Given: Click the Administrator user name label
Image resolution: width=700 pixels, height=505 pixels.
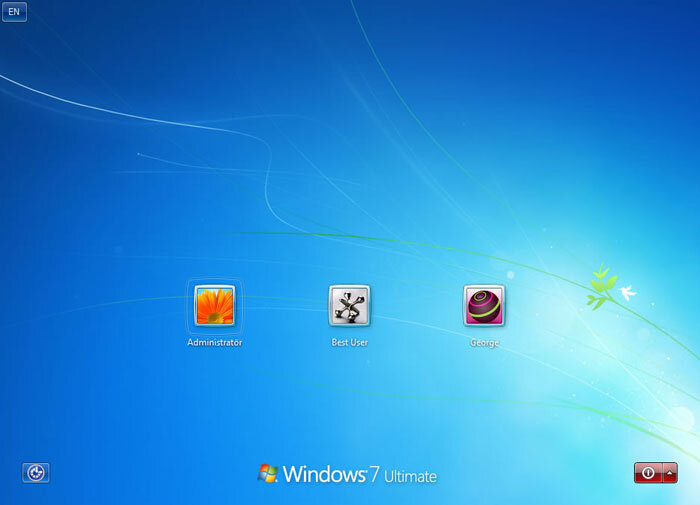Looking at the screenshot, I should point(215,342).
